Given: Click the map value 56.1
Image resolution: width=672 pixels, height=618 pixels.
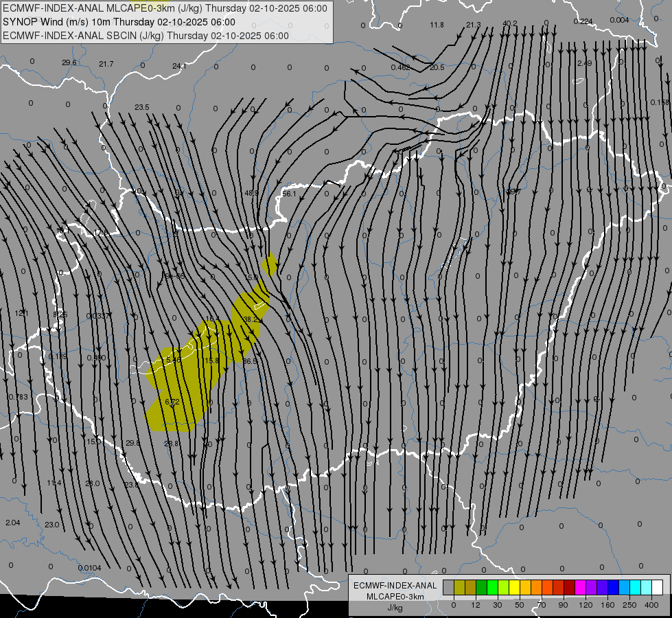Looking at the screenshot, I should 289,194.
